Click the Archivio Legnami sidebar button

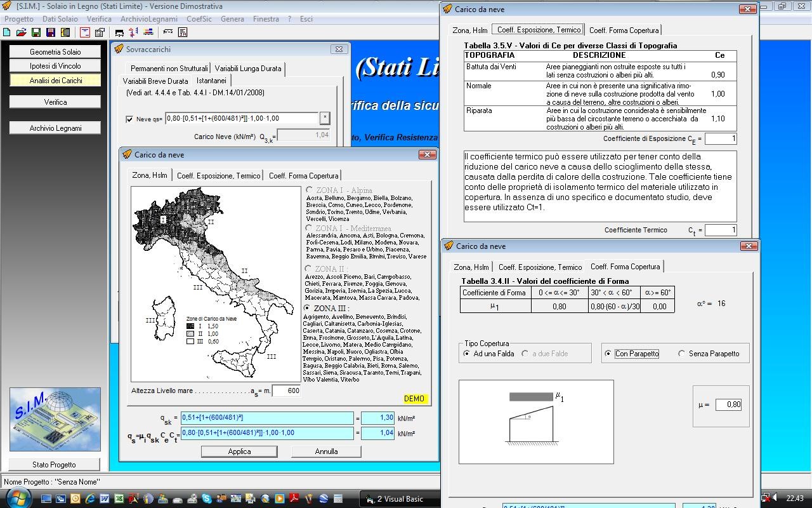[55, 128]
